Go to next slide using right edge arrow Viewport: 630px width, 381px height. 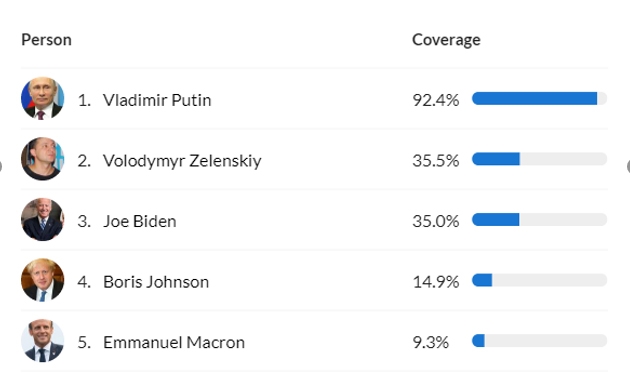[628, 166]
